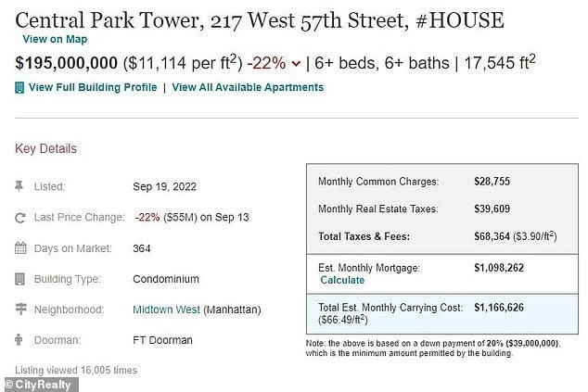Click the refresh icon beside Last Price Change
Image resolution: width=588 pixels, height=392 pixels.
tap(19, 217)
